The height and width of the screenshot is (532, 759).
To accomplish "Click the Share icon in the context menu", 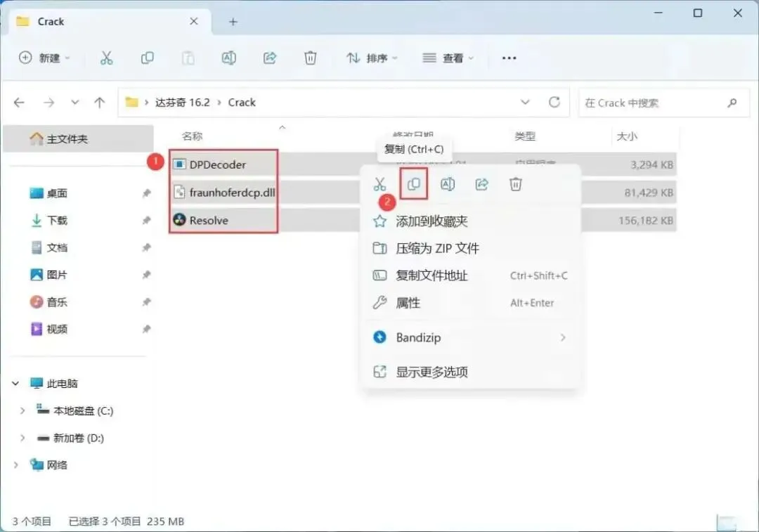I will pyautogui.click(x=481, y=184).
